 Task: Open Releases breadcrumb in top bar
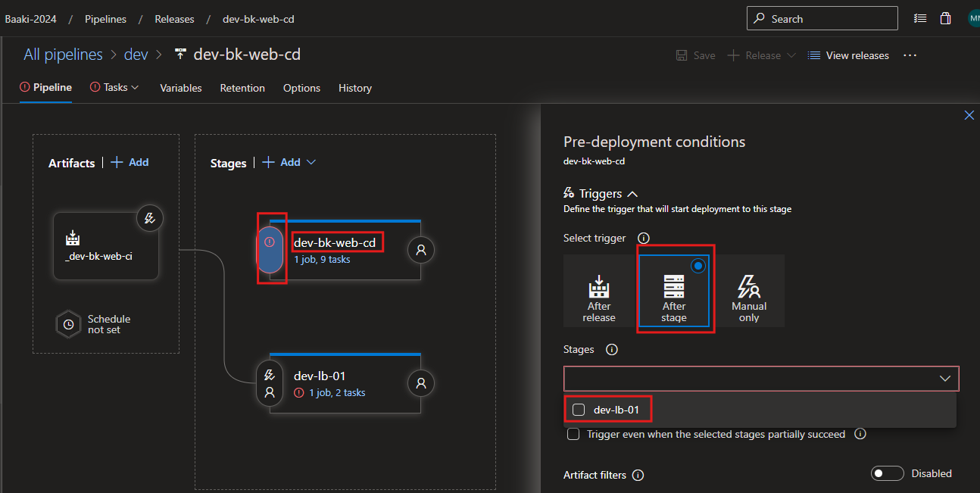coord(174,19)
